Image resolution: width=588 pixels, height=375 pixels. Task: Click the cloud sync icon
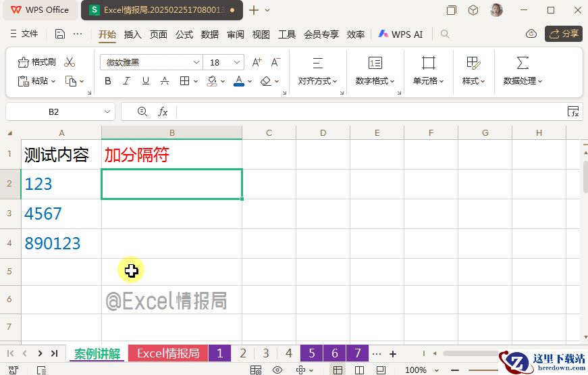531,34
